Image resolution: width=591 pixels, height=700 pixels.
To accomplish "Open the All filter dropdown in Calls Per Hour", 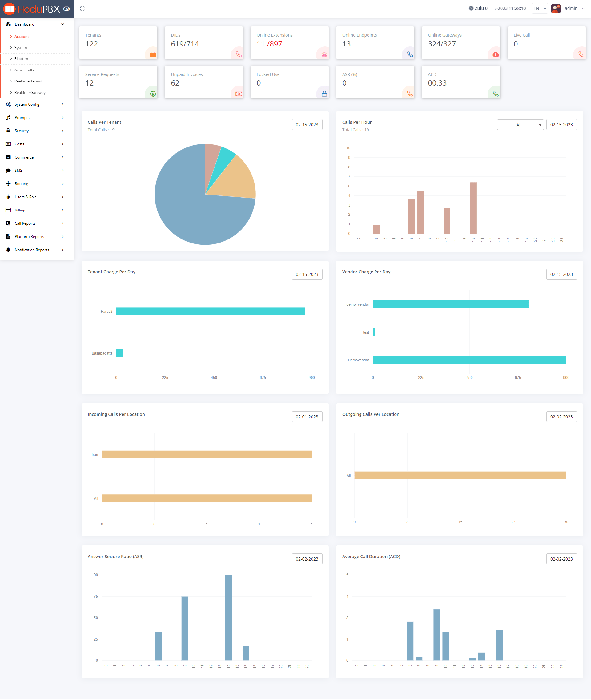I will (x=520, y=124).
